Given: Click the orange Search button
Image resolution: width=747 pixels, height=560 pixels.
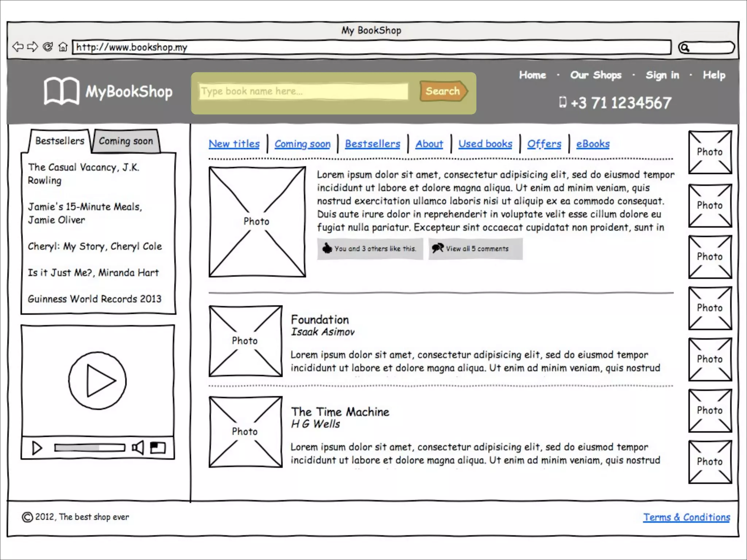Looking at the screenshot, I should click(443, 91).
